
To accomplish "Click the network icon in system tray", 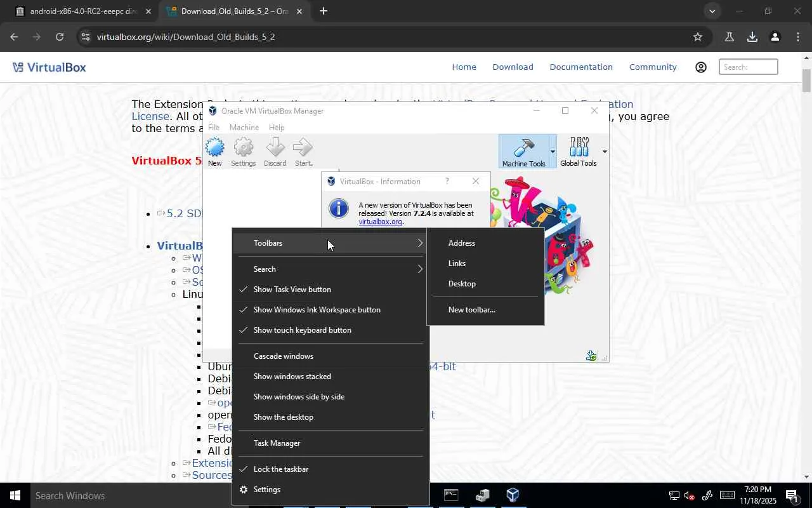I will (x=674, y=496).
